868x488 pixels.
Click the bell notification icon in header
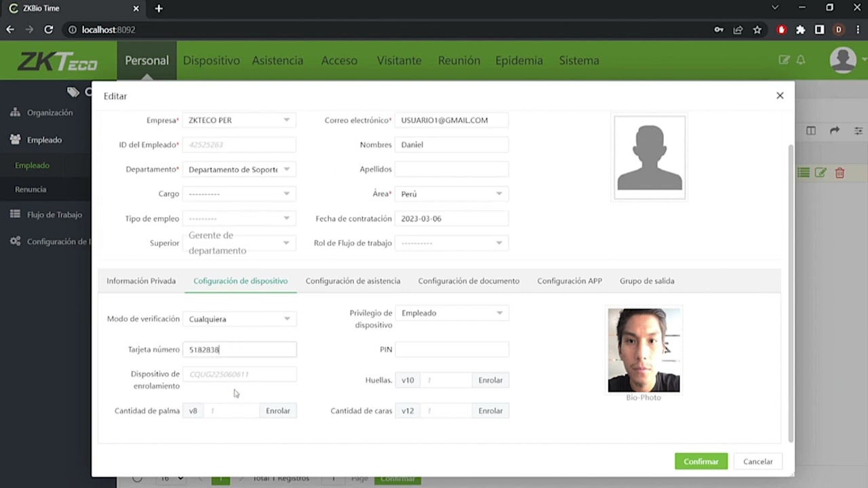coord(801,60)
